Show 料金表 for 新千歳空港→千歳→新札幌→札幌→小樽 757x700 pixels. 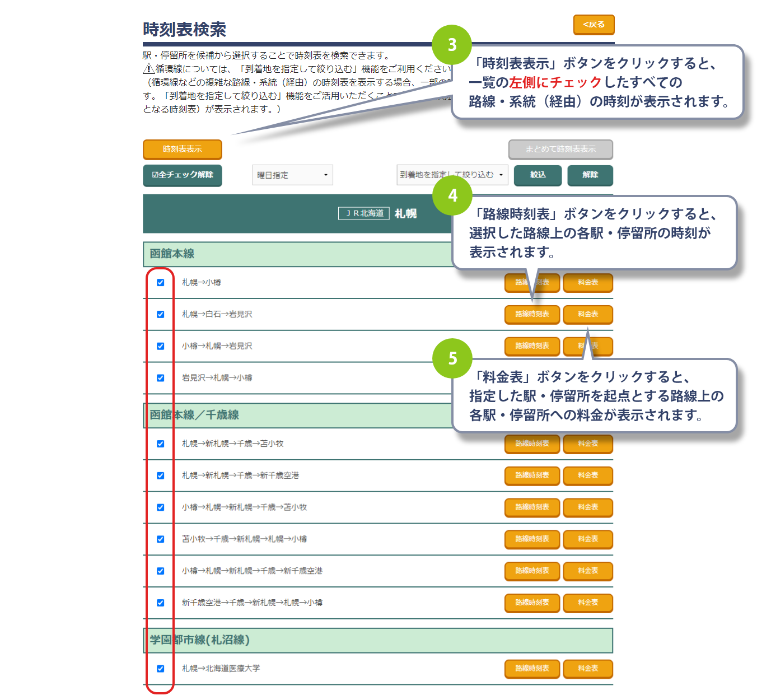pos(588,603)
